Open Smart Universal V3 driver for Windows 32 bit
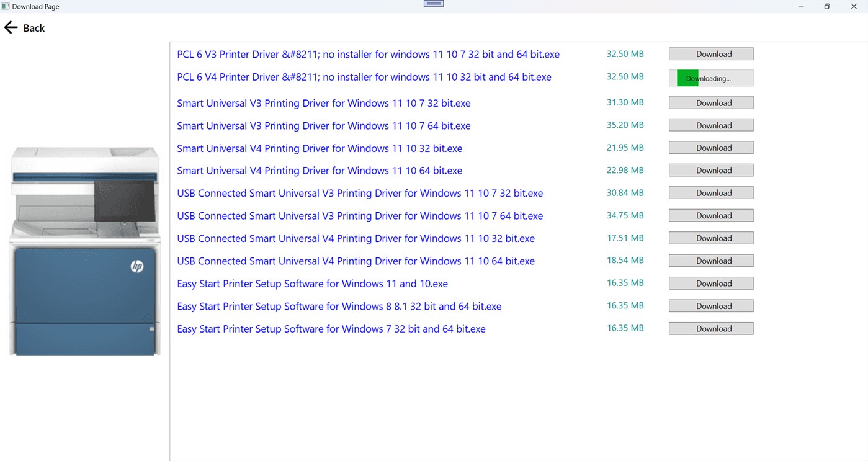The height and width of the screenshot is (461, 868). (323, 103)
